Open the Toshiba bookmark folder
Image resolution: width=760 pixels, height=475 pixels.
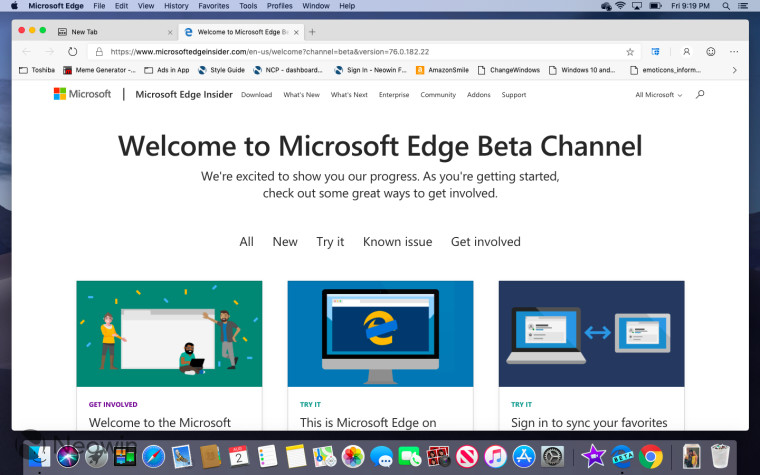37,70
